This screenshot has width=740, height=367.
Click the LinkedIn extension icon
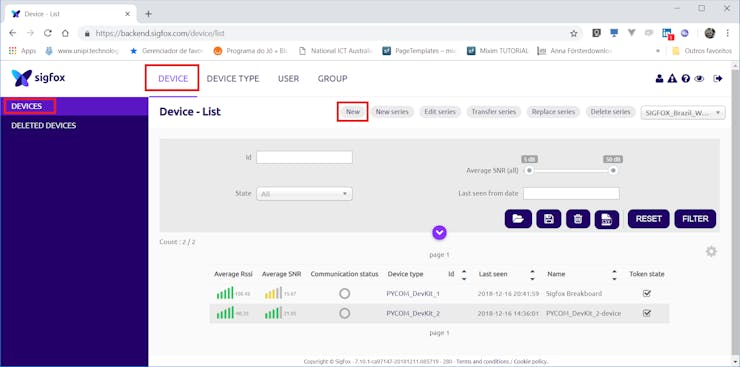(x=667, y=33)
